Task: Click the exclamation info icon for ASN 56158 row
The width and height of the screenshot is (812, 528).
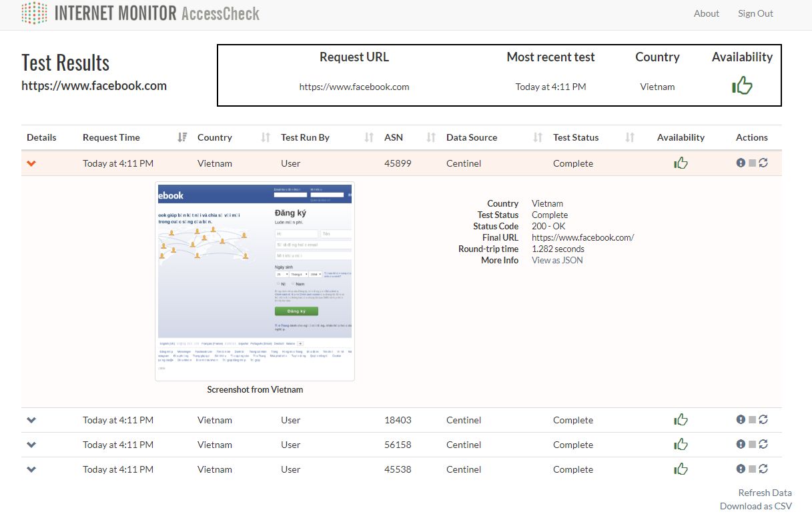Action: 741,444
